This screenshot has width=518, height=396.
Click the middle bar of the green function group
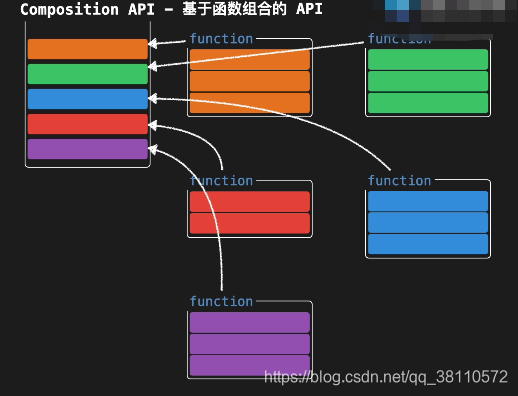pyautogui.click(x=428, y=81)
